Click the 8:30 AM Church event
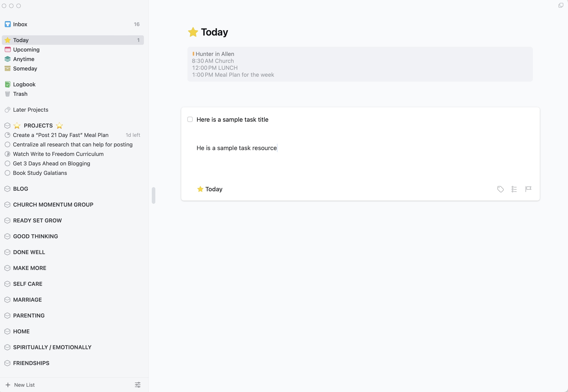 213,61
